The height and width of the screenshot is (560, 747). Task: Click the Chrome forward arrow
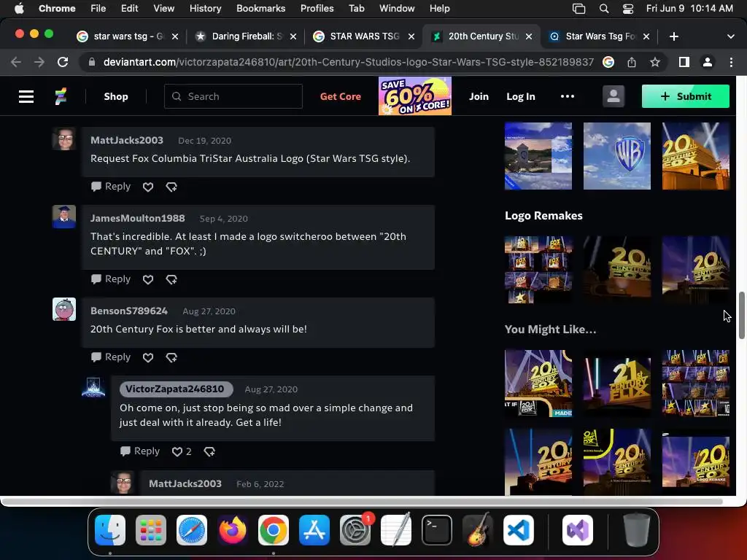tap(39, 62)
